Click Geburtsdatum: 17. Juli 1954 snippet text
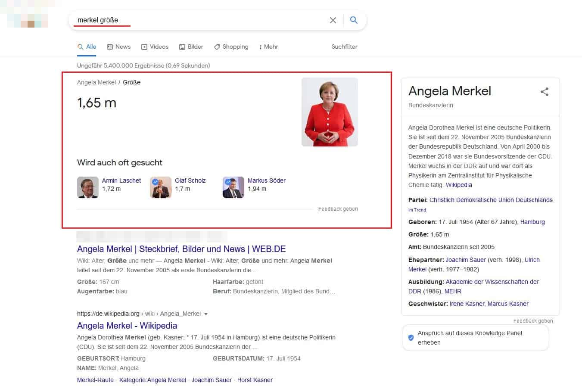Image resolution: width=582 pixels, height=392 pixels. pos(257,358)
